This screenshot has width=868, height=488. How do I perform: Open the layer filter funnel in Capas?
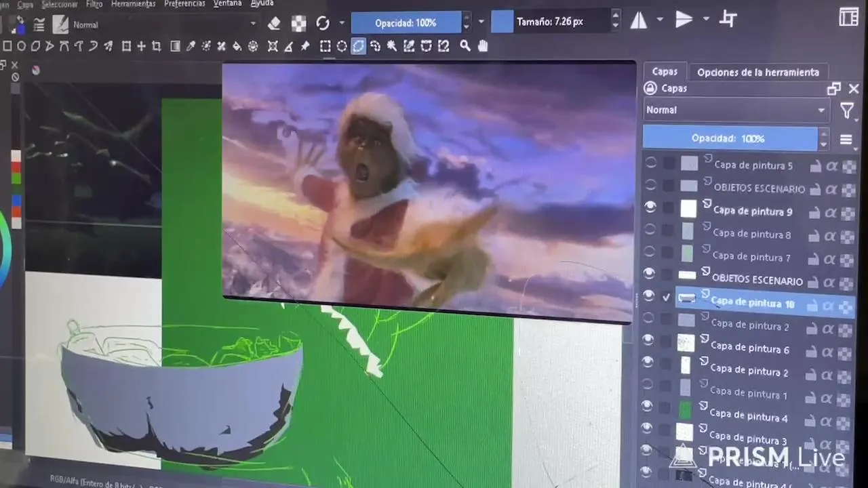[847, 110]
